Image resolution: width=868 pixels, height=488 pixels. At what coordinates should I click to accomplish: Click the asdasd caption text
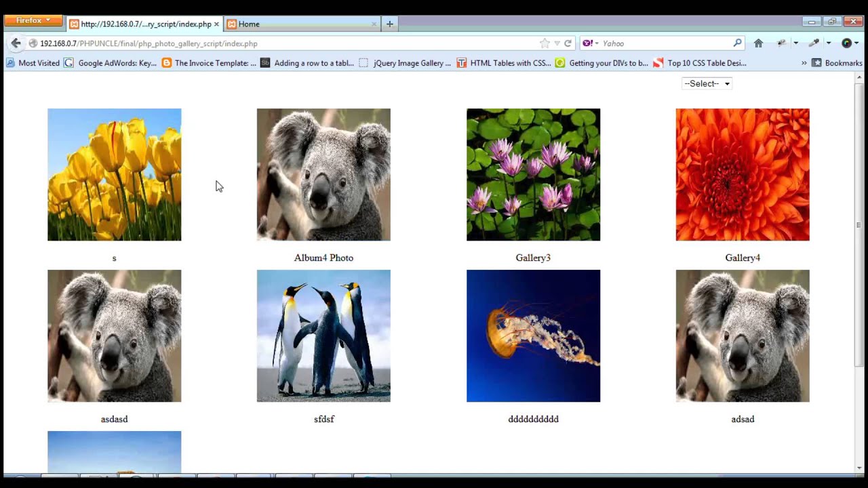114,419
